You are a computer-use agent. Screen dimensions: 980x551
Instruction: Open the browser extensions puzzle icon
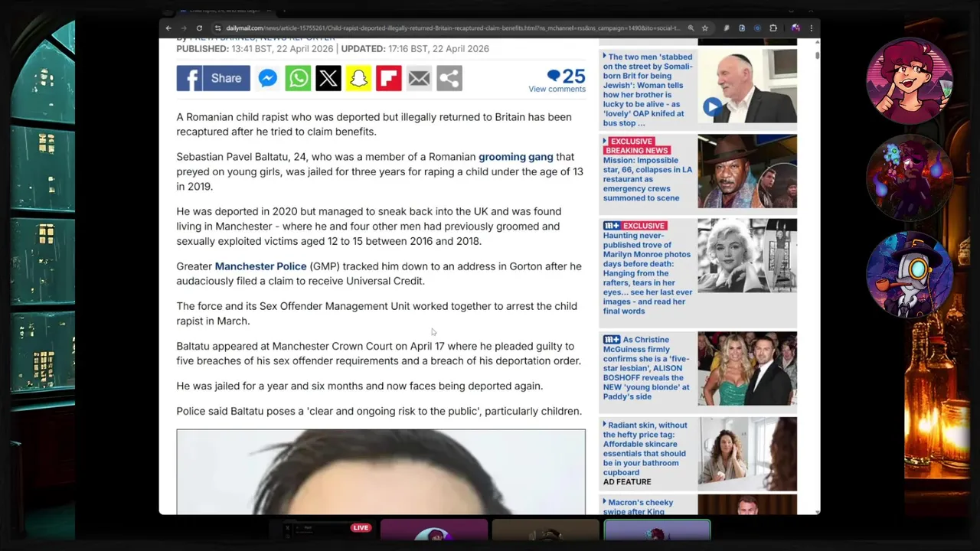tap(773, 28)
